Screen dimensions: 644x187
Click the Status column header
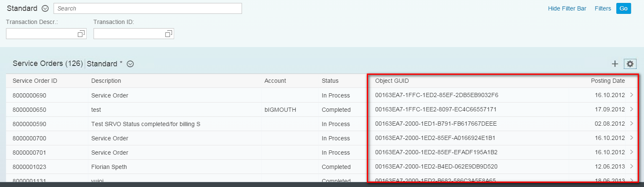[x=330, y=81]
